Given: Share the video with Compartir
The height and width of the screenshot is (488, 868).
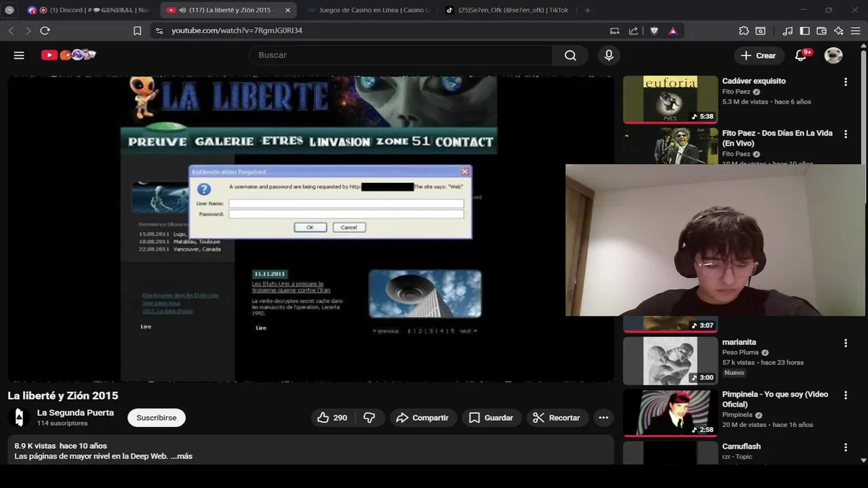Looking at the screenshot, I should (422, 418).
